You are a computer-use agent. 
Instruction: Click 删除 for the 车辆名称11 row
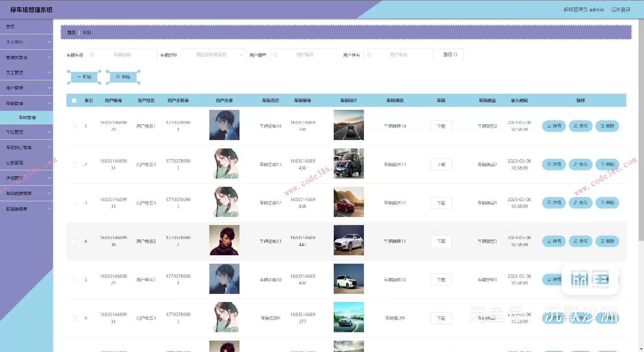pyautogui.click(x=607, y=241)
